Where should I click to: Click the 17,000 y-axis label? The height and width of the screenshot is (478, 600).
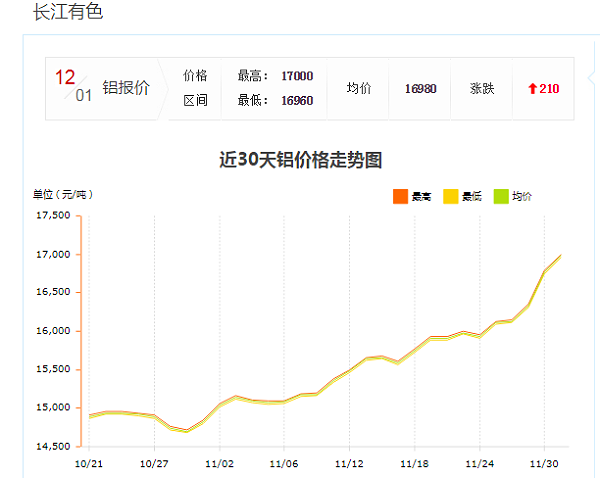(x=53, y=254)
